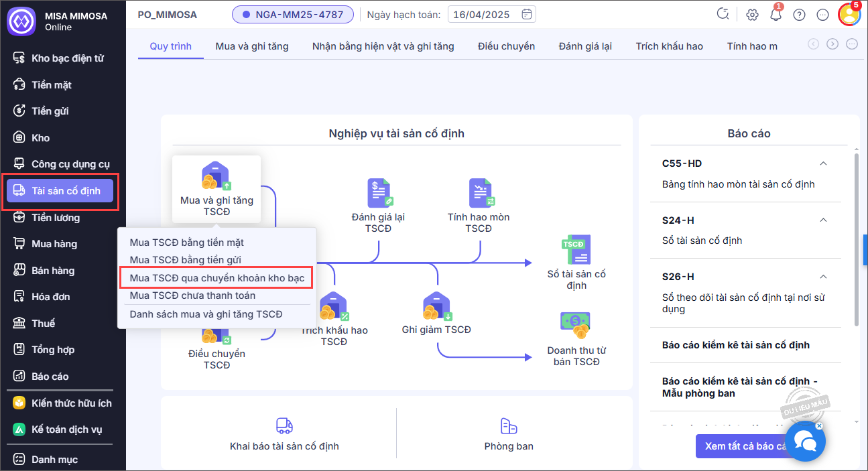Open Báo cáo sidebar icon
The width and height of the screenshot is (868, 471).
[19, 376]
